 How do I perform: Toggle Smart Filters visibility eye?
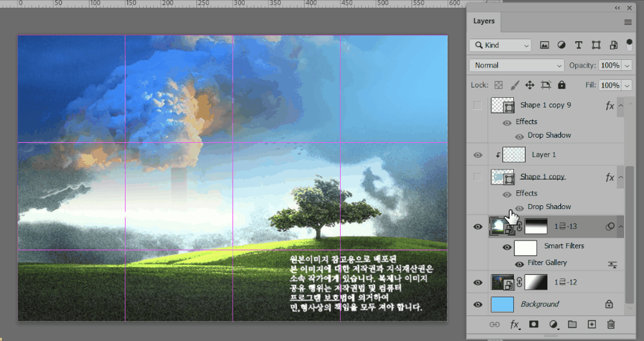pos(507,247)
